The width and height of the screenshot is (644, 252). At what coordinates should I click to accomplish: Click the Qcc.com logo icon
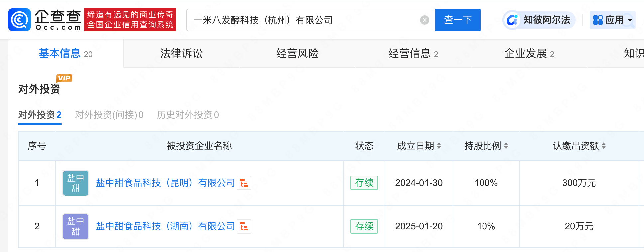pos(19,20)
